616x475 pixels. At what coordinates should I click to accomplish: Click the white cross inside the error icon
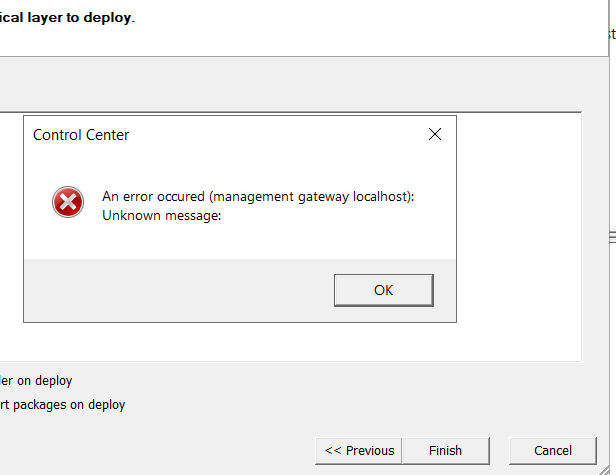68,202
